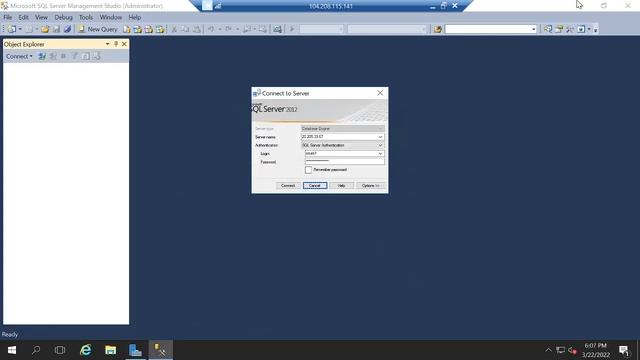The image size is (640, 360).
Task: Click the taskbar Search icon
Action: coord(36,350)
